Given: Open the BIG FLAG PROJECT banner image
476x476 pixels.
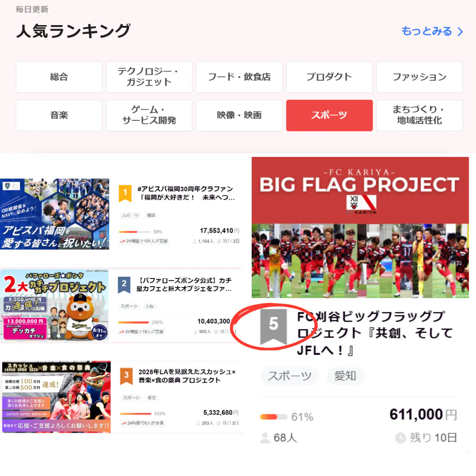Looking at the screenshot, I should click(x=360, y=227).
